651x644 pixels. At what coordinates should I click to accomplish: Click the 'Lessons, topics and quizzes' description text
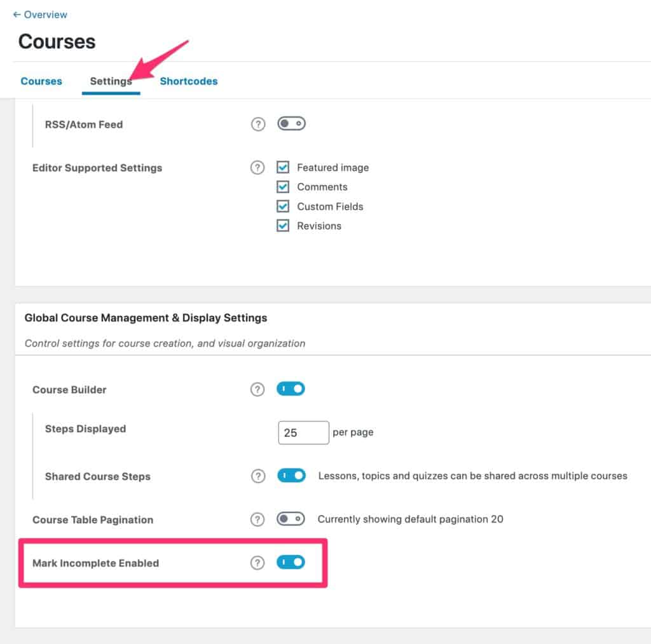click(x=472, y=476)
